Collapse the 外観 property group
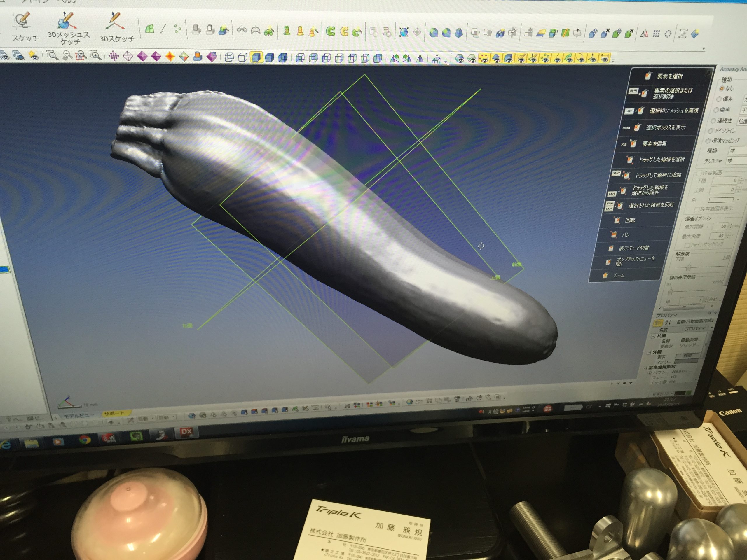747x560 pixels. pyautogui.click(x=648, y=352)
